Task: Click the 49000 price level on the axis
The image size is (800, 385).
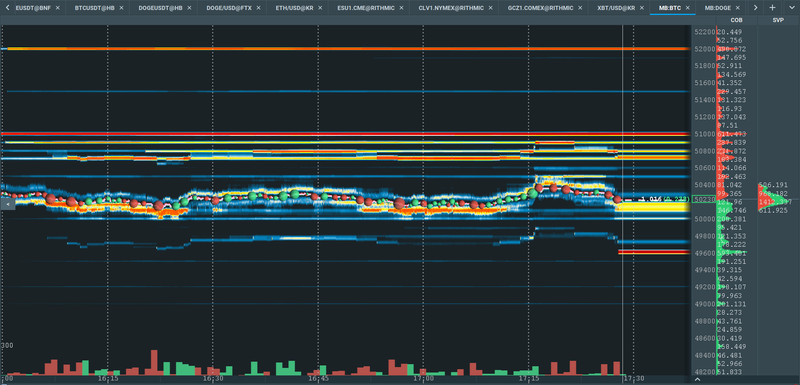Action: [705, 304]
